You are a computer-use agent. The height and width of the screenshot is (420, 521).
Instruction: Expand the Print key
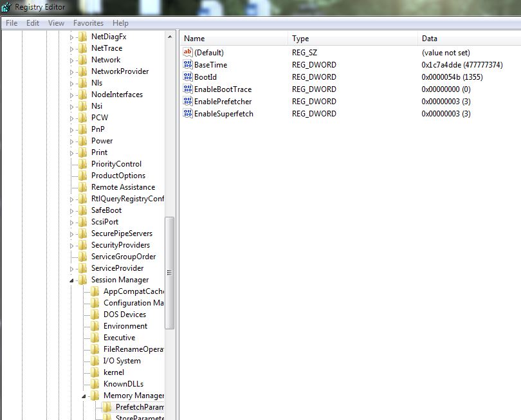[71, 154]
